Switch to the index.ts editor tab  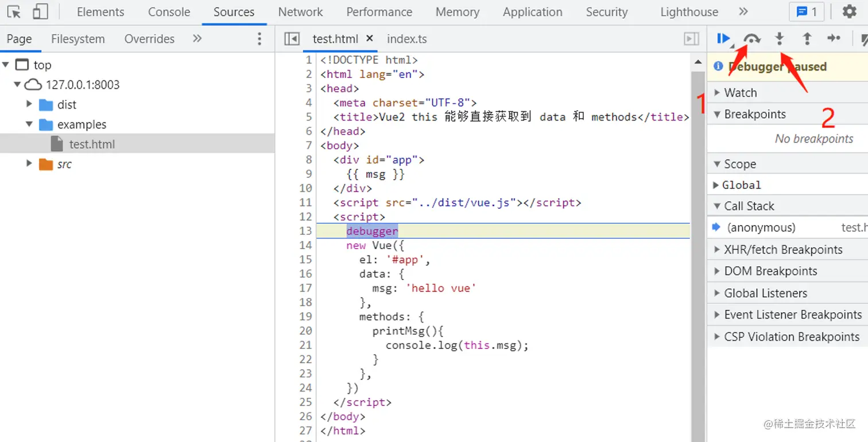[x=407, y=39]
